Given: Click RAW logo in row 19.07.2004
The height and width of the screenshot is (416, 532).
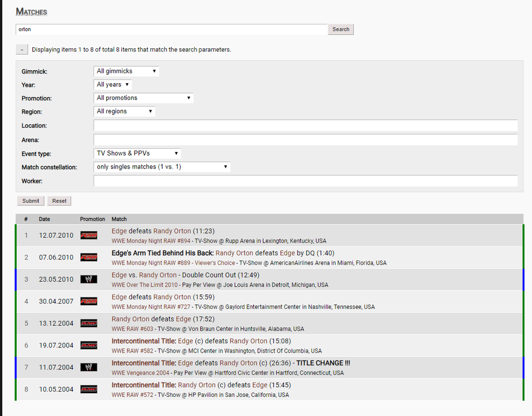Looking at the screenshot, I should (88, 345).
